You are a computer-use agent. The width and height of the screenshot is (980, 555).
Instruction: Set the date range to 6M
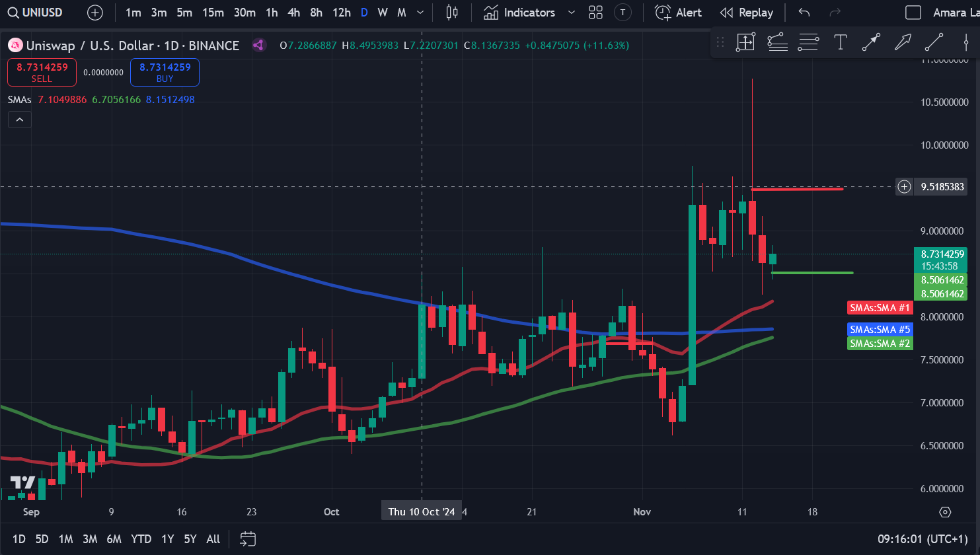(114, 539)
